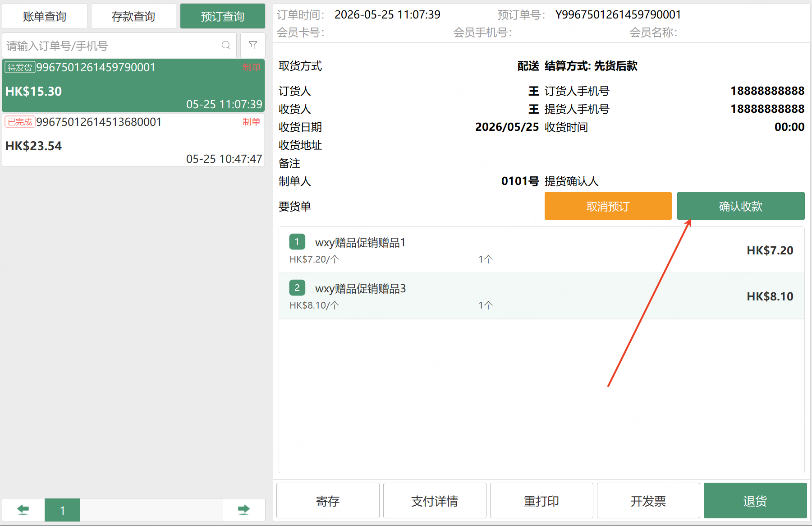
Task: Open 支付详情 payment details
Action: point(435,501)
